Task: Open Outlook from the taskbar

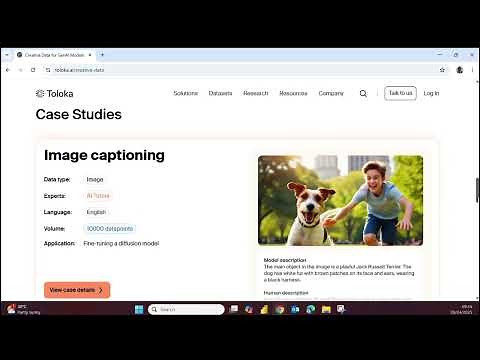Action: pos(295,309)
